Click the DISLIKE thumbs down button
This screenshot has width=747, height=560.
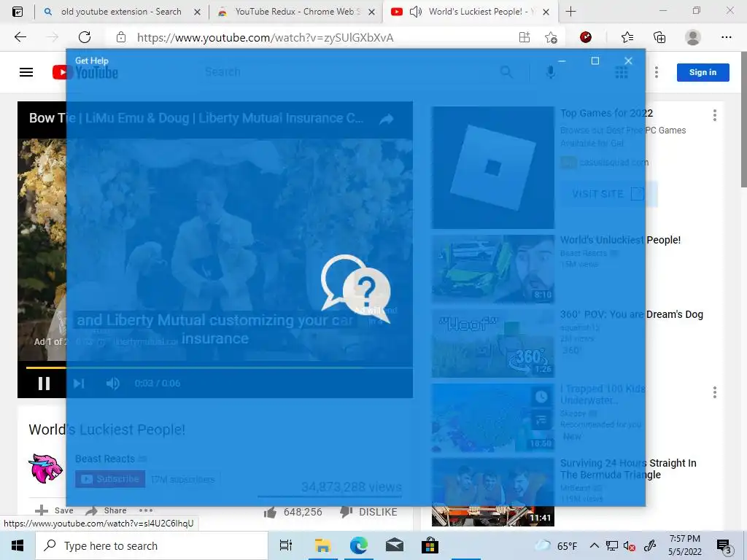click(x=368, y=513)
